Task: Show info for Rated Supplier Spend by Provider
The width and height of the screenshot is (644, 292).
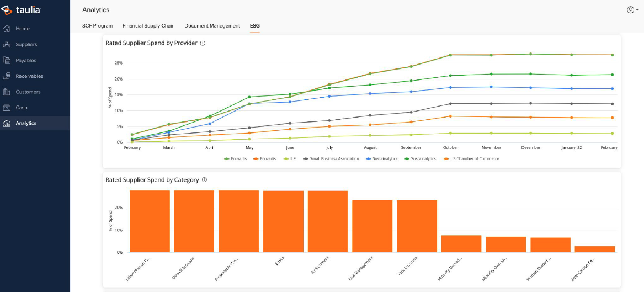Action: tap(203, 43)
